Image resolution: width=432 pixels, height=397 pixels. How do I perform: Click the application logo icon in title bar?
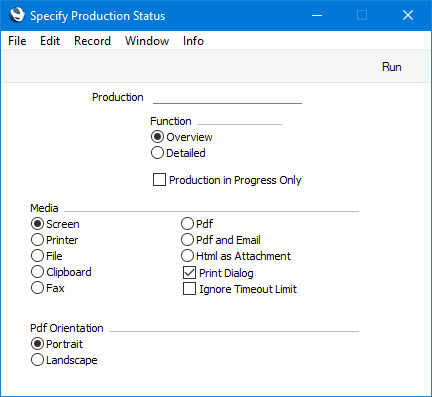17,15
